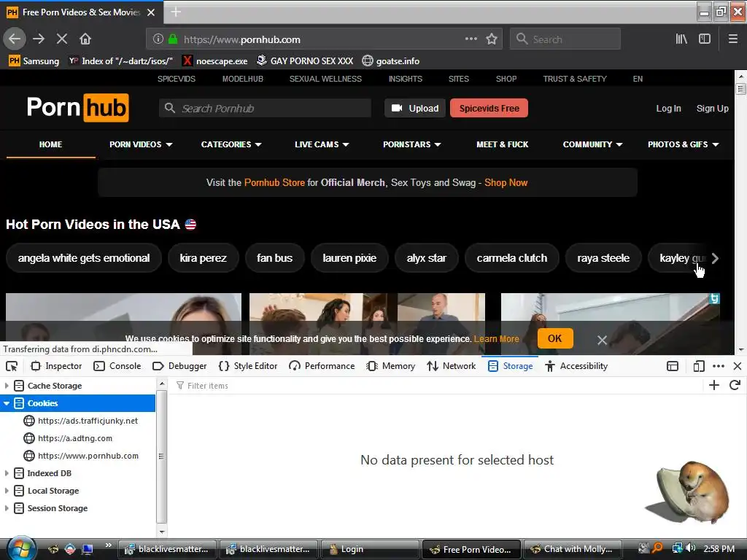Go back using the browser Back arrow
The image size is (747, 560).
coord(15,39)
